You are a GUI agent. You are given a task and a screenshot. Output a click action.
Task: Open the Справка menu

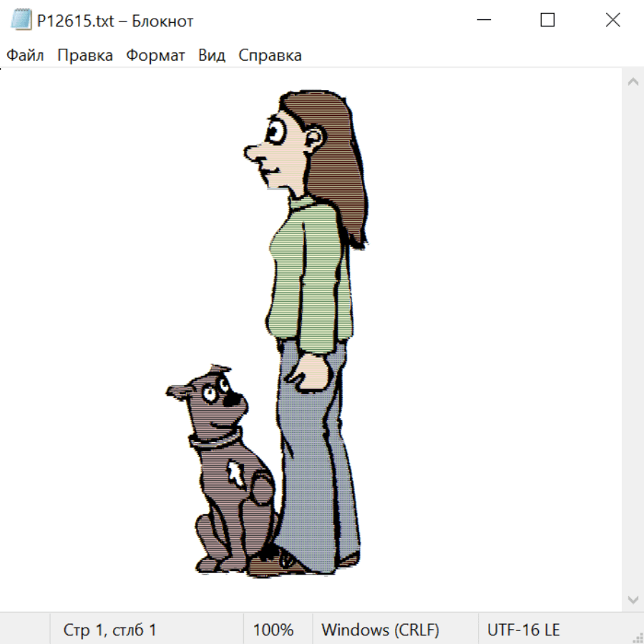(x=270, y=55)
